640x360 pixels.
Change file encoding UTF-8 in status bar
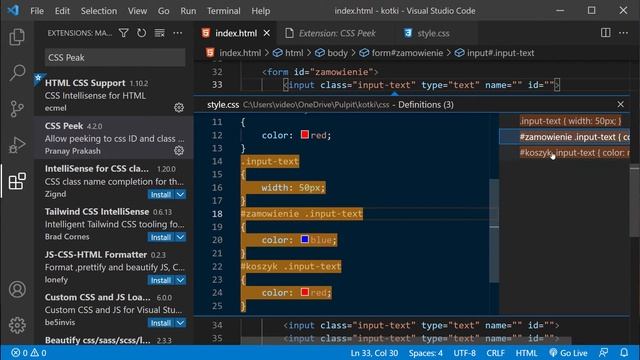(x=464, y=353)
